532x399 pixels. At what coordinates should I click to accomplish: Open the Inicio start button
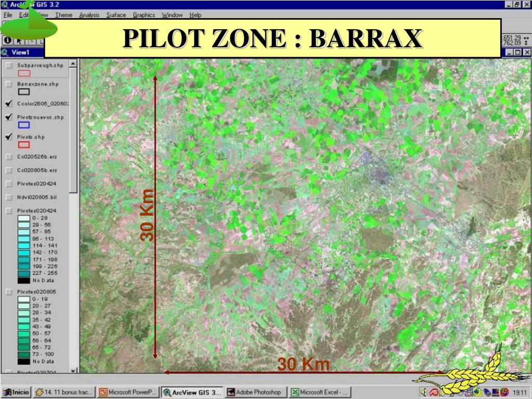[x=17, y=392]
